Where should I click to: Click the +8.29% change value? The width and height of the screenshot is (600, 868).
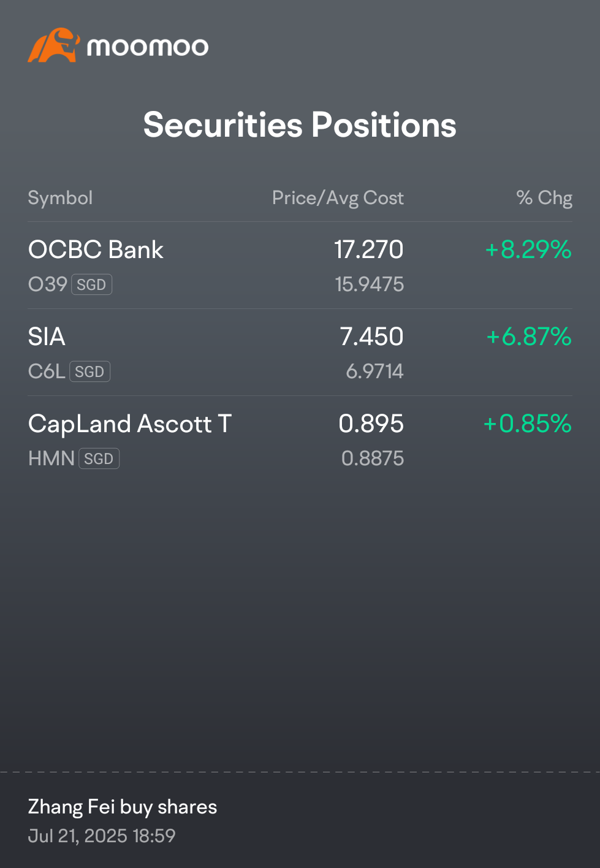(x=528, y=249)
